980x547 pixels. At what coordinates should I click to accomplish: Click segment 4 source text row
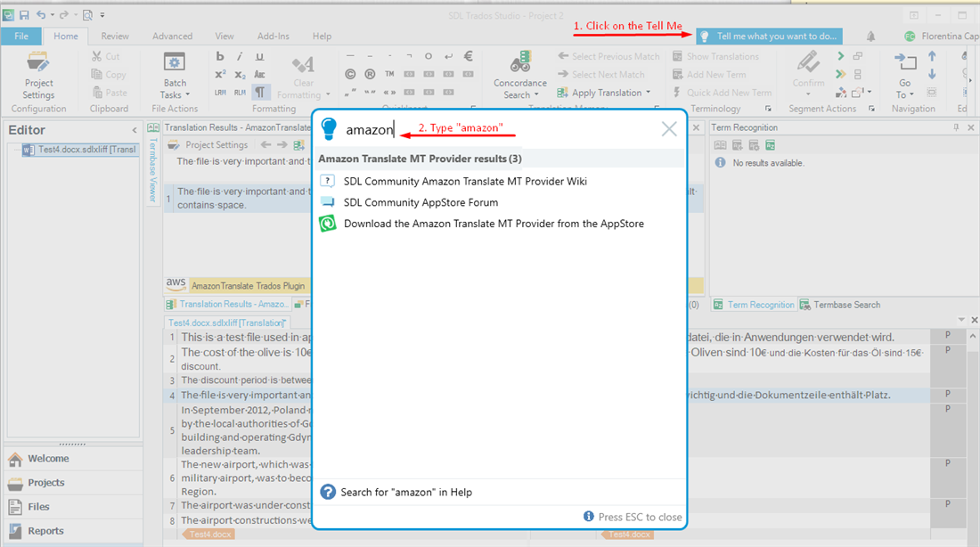coord(246,395)
